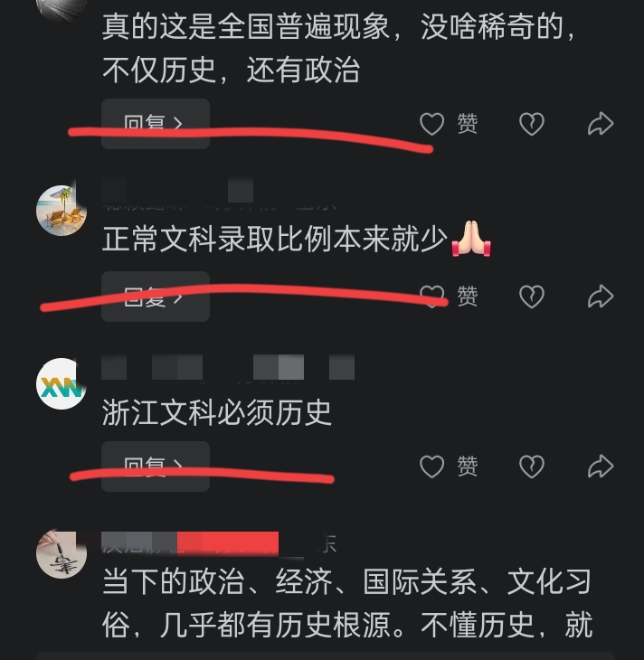Tap the comment text 正常文科录取比例本来就少
Viewport: 644px width, 660px height.
tap(275, 239)
